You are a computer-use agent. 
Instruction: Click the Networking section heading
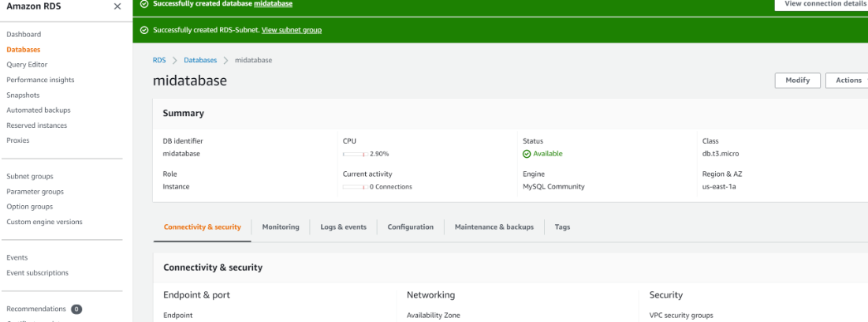[430, 295]
